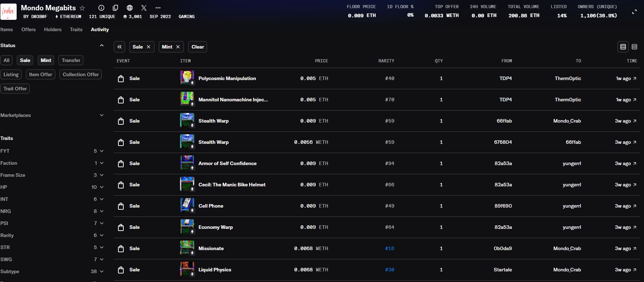Toggle the Transfer status filter

[71, 60]
